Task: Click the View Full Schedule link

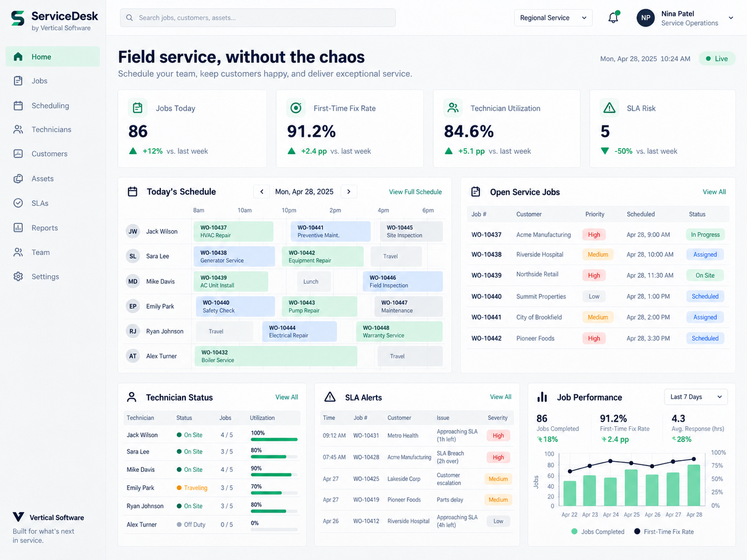Action: [x=415, y=192]
